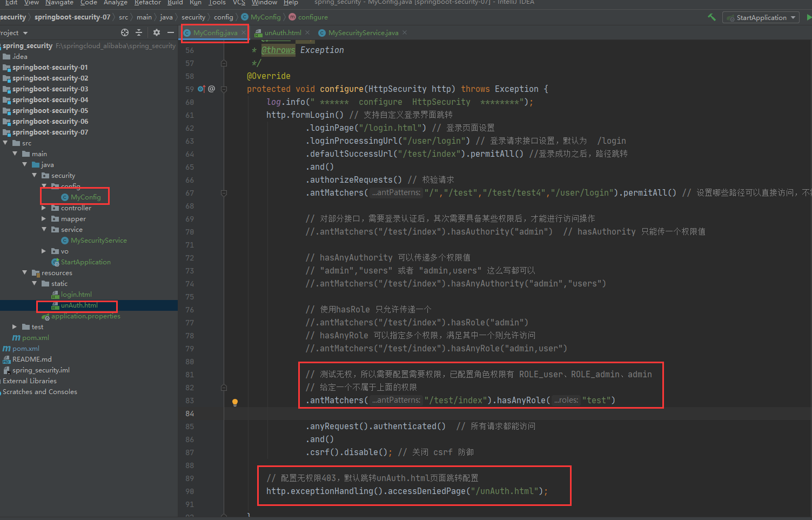Click the overriding method gutter icon at line 59
The height and width of the screenshot is (520, 812).
coord(201,89)
